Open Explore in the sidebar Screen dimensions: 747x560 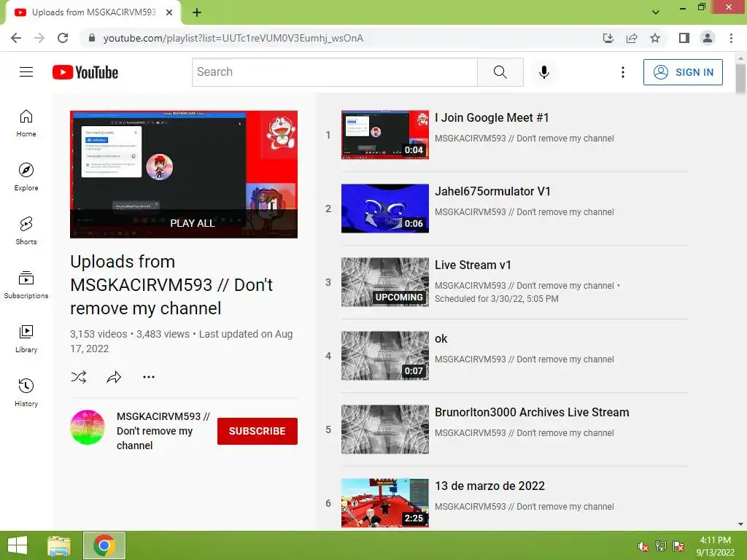pyautogui.click(x=26, y=176)
